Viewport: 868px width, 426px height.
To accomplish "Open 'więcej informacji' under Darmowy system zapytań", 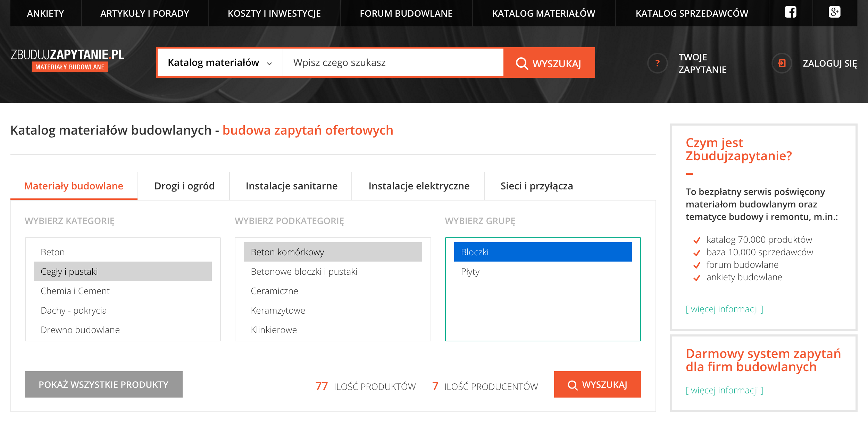I will 725,390.
